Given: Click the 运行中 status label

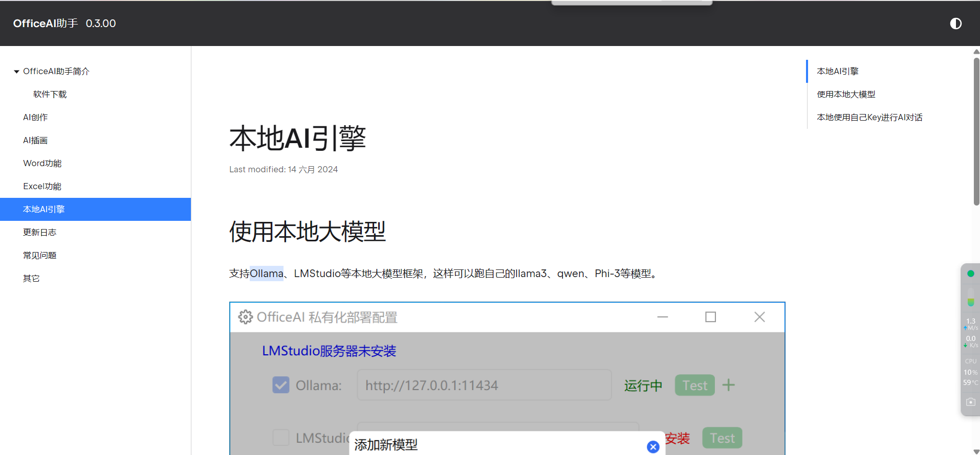Looking at the screenshot, I should (x=643, y=385).
